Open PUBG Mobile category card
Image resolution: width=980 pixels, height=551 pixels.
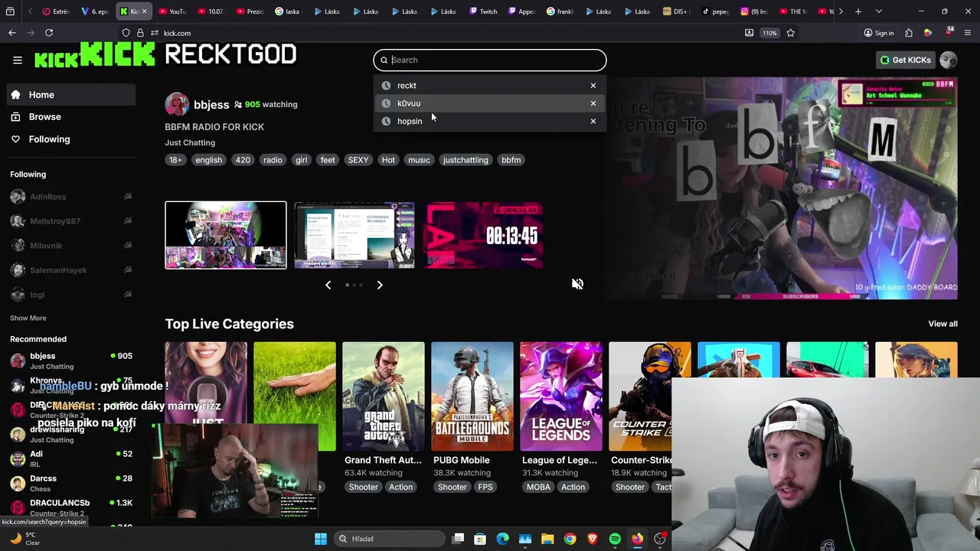point(472,396)
